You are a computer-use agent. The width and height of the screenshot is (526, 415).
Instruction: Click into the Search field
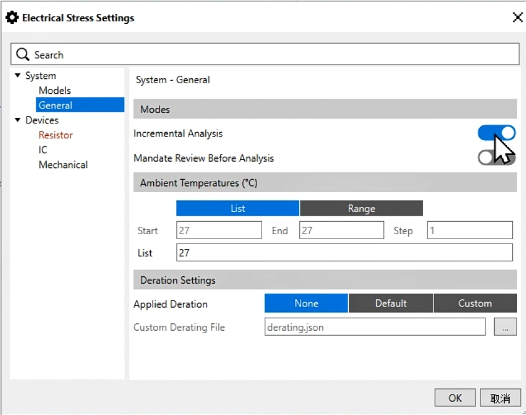(x=265, y=54)
